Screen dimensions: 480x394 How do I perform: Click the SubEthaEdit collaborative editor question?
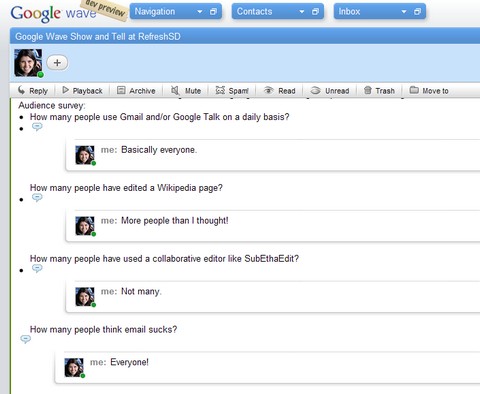pos(164,259)
